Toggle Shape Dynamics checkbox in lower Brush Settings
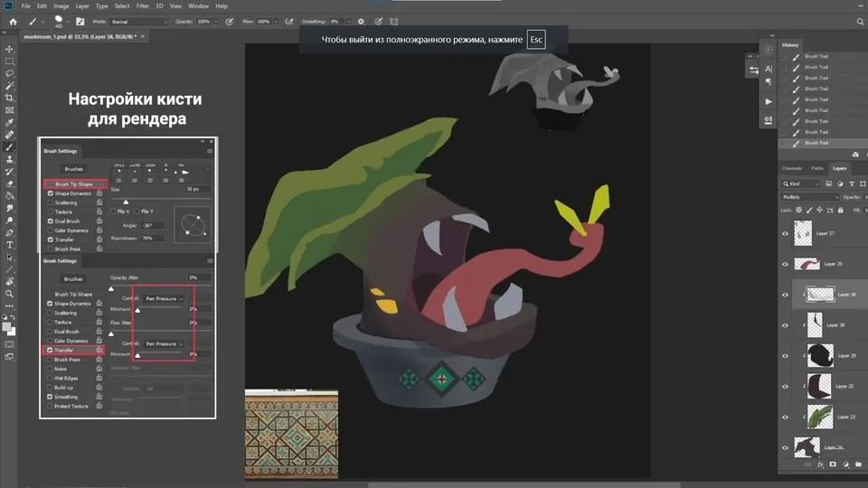This screenshot has height=488, width=868. coord(50,304)
